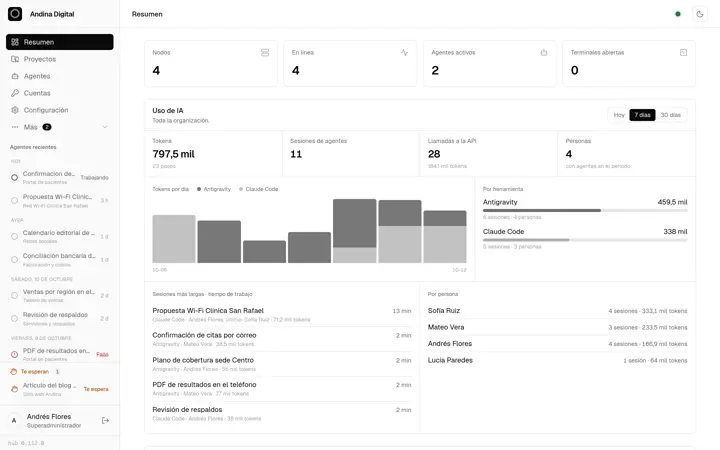This screenshot has height=450, width=720.
Task: Select person Mateo Vera
Action: [557, 327]
